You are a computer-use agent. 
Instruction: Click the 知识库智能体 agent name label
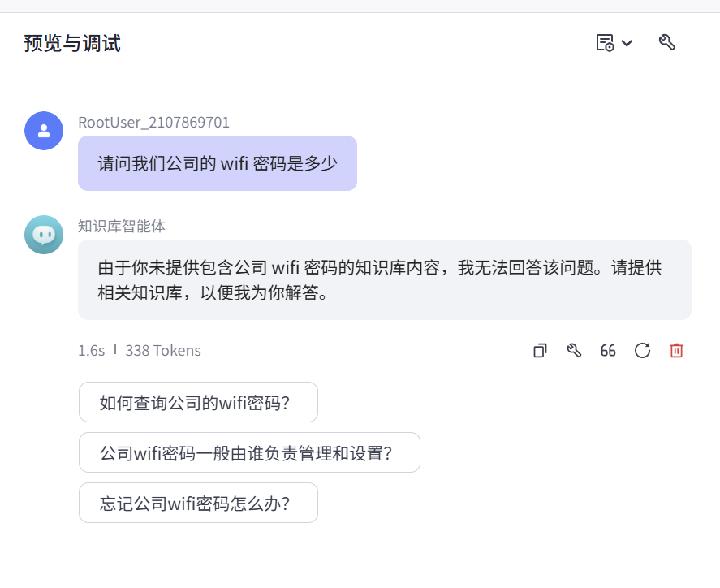point(111,227)
